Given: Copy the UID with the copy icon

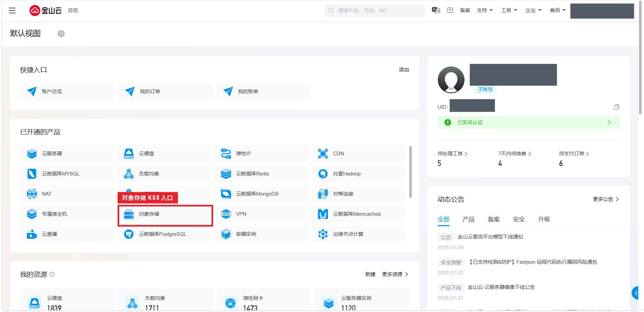Looking at the screenshot, I should coord(616,107).
